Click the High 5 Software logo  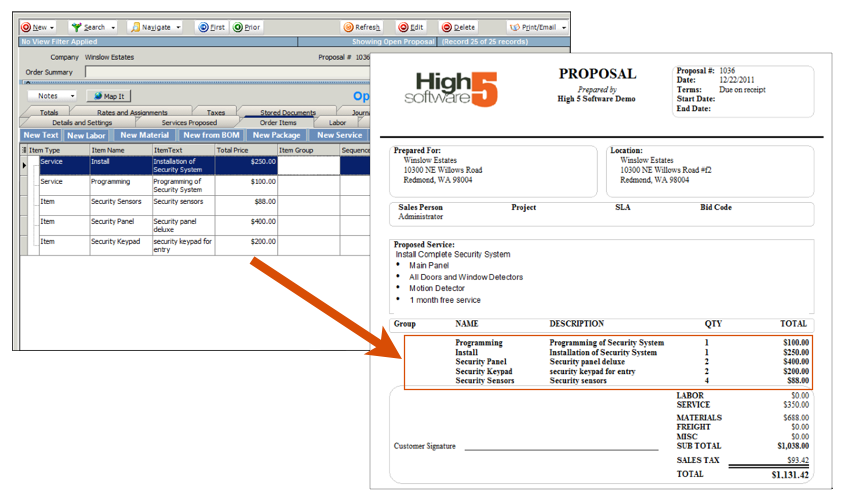point(451,89)
